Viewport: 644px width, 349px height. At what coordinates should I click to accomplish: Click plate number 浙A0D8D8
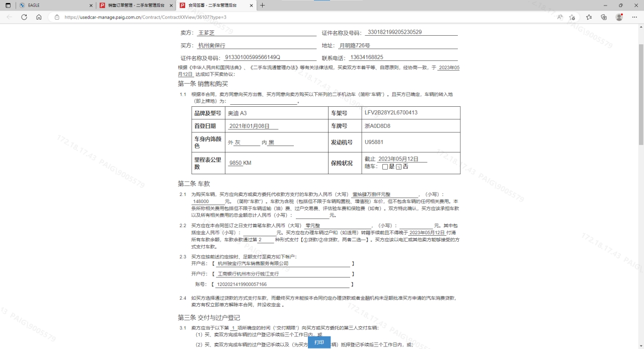coord(377,126)
